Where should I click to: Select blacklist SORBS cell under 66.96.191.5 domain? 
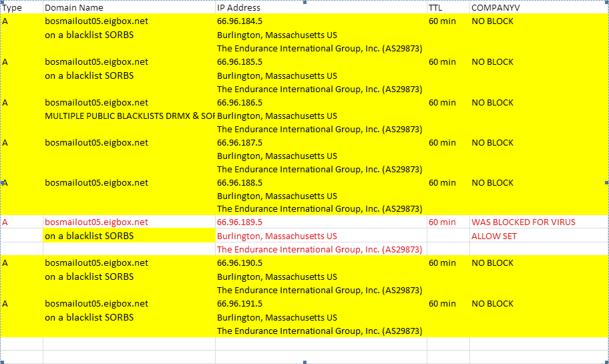point(129,317)
